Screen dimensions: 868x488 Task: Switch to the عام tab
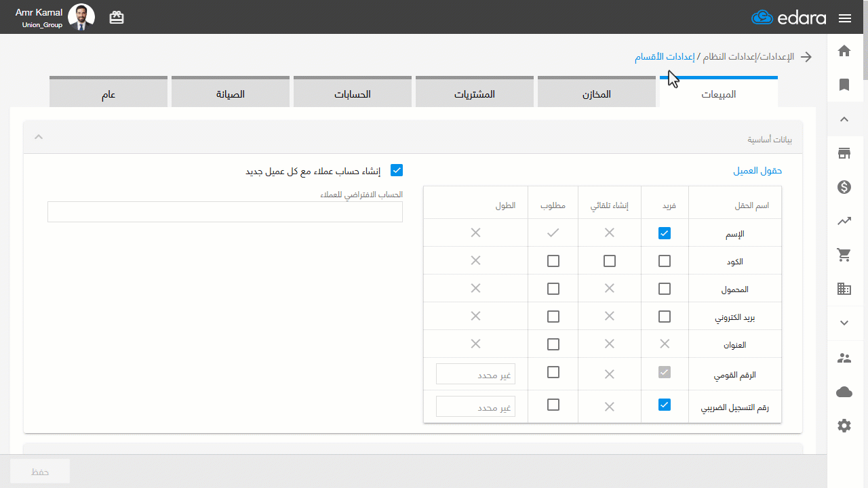(108, 92)
